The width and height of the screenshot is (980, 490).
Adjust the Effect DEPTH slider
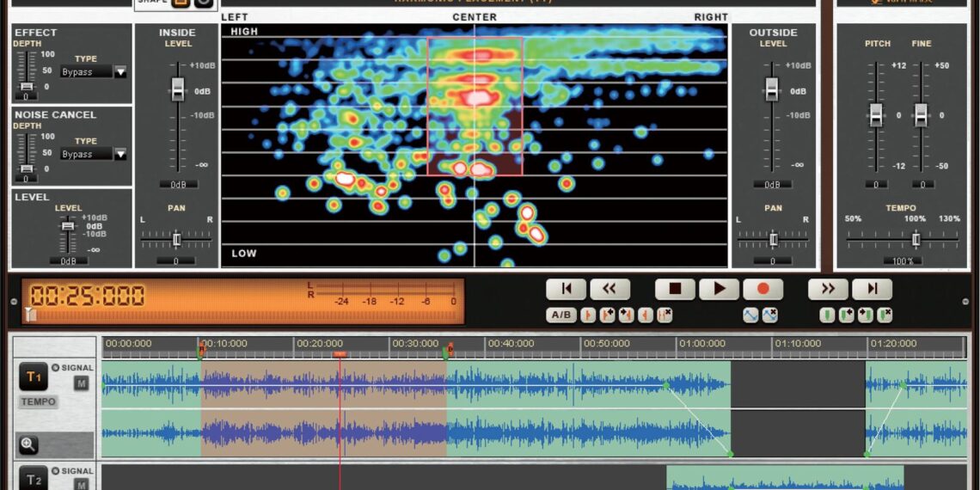27,86
